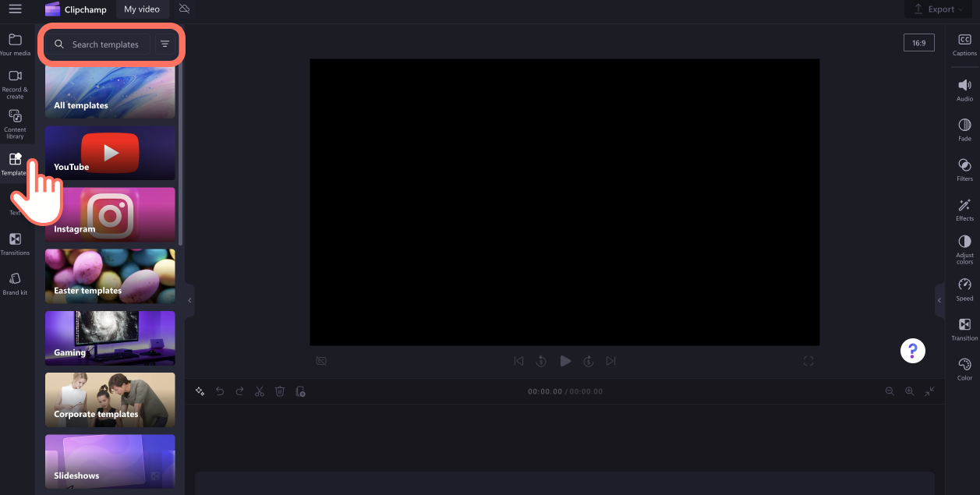This screenshot has height=495, width=980.
Task: Open the Your media sidebar tab
Action: click(x=15, y=44)
